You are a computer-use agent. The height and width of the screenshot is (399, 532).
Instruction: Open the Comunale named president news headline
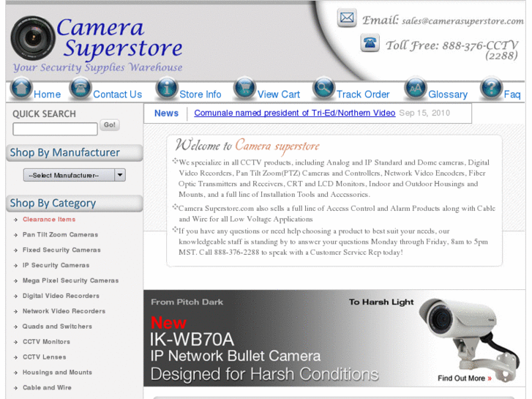click(294, 113)
